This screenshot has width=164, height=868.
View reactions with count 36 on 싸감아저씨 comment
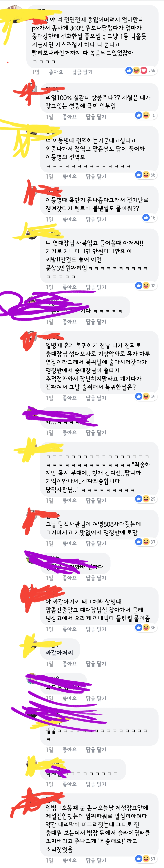(145, 627)
